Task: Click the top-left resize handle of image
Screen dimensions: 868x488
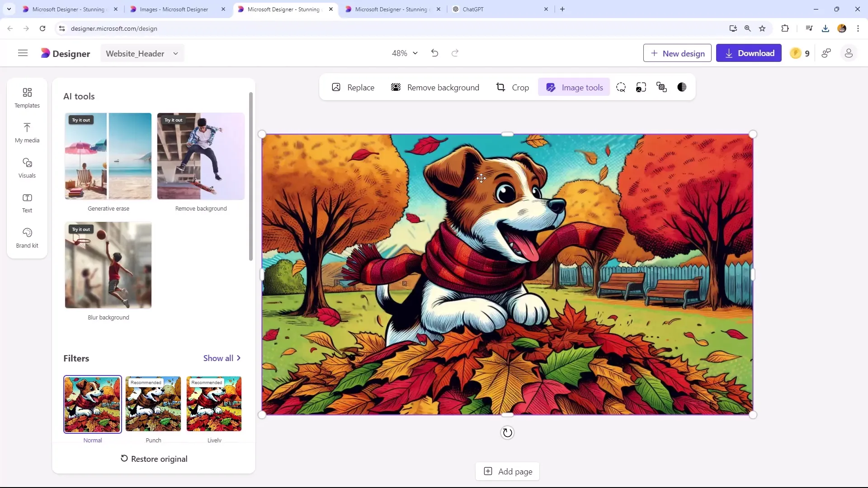Action: pos(262,134)
